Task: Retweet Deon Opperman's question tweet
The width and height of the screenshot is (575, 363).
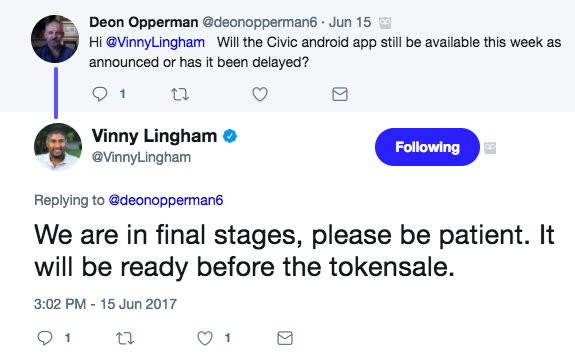Action: 180,95
